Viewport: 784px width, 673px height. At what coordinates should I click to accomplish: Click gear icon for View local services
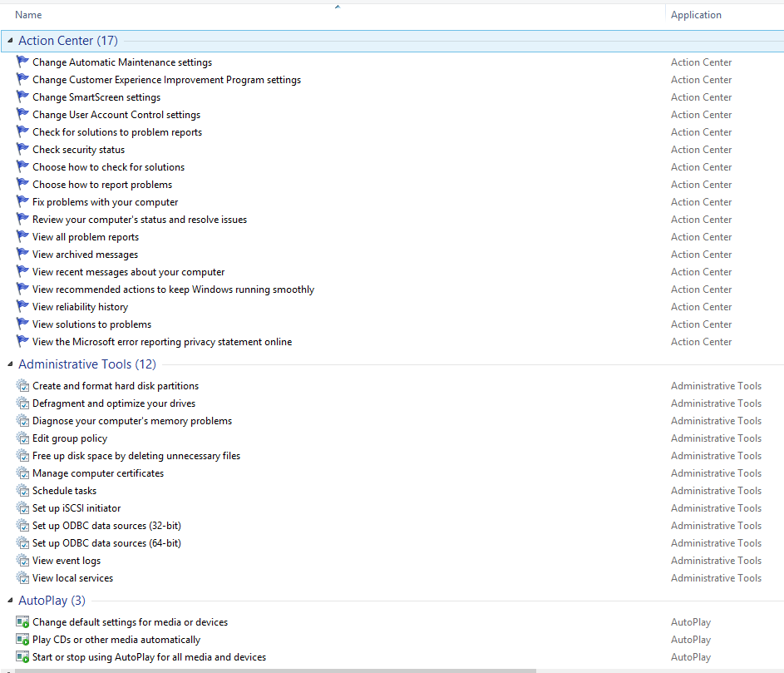pyautogui.click(x=22, y=578)
